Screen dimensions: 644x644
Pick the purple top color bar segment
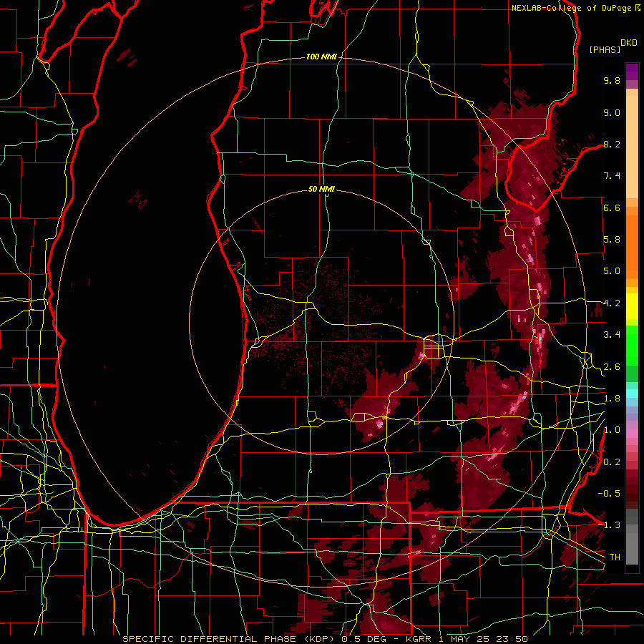[632, 72]
